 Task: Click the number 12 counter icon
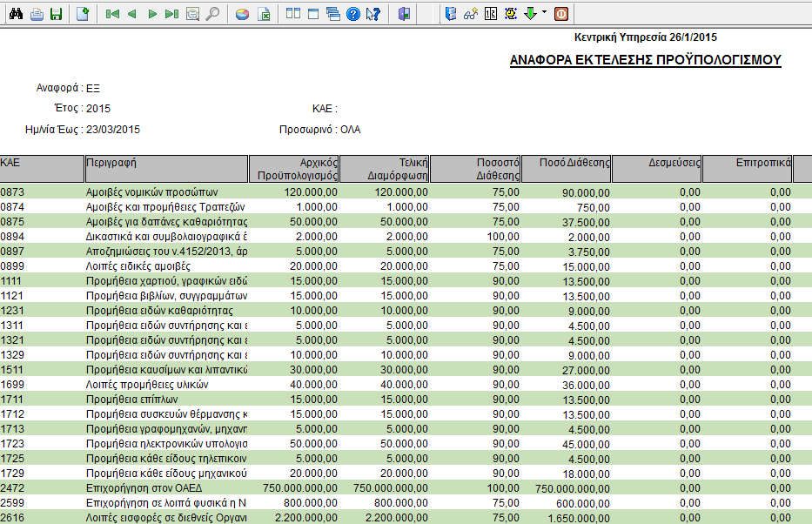tap(491, 14)
